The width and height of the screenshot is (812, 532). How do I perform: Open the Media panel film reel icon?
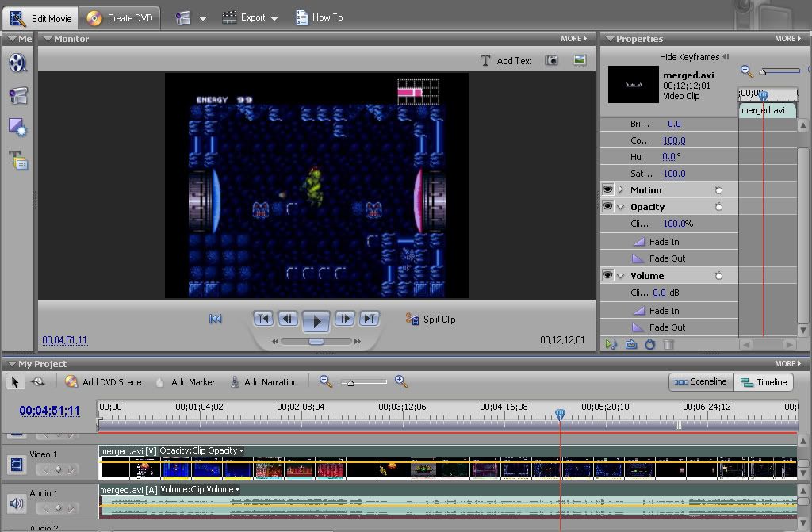tap(18, 63)
